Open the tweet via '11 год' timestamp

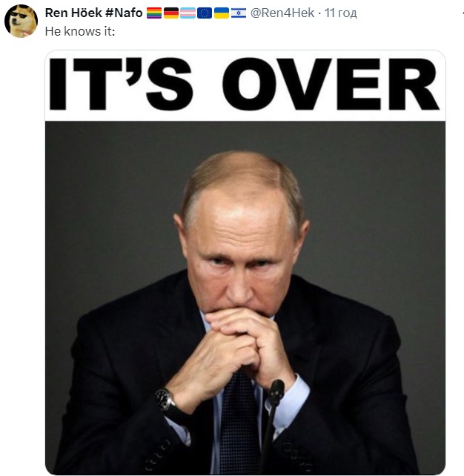coord(340,13)
